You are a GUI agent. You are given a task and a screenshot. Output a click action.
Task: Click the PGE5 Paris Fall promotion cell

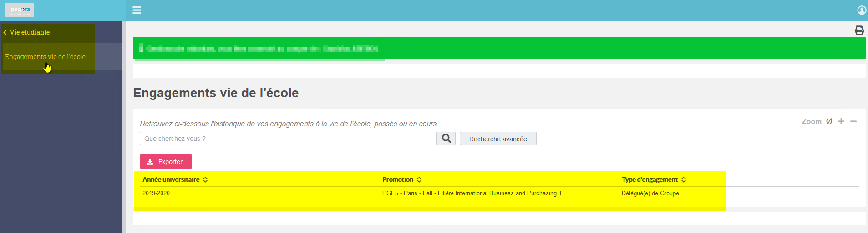pos(472,193)
